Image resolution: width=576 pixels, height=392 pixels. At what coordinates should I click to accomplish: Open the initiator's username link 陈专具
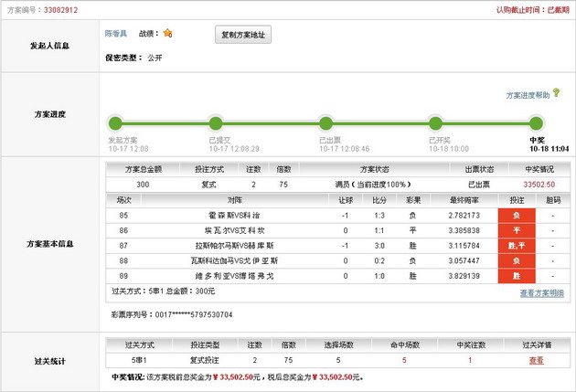(117, 34)
